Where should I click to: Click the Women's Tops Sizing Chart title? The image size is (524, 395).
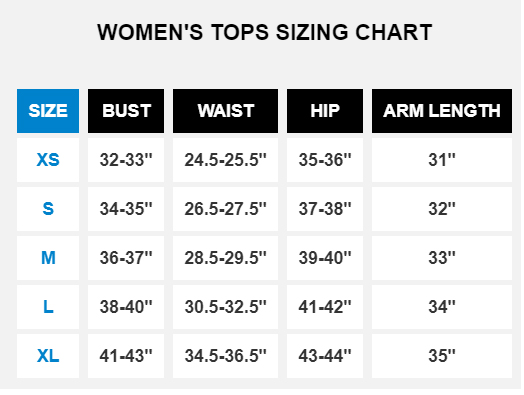click(x=265, y=32)
